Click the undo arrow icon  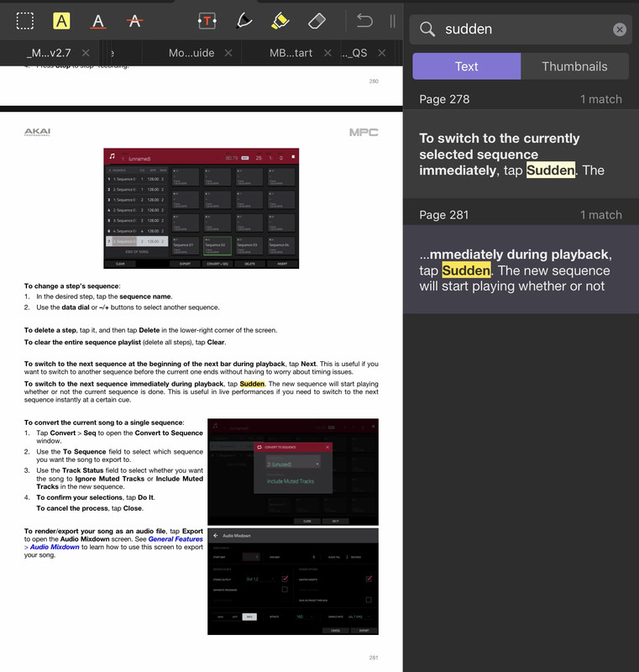tap(364, 20)
